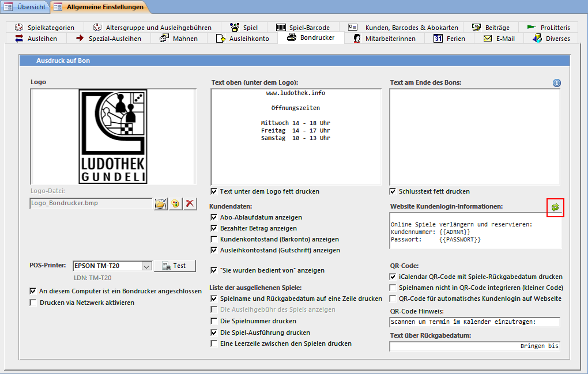Click the Logo-Datei filename field
This screenshot has width=588, height=374.
pos(91,203)
